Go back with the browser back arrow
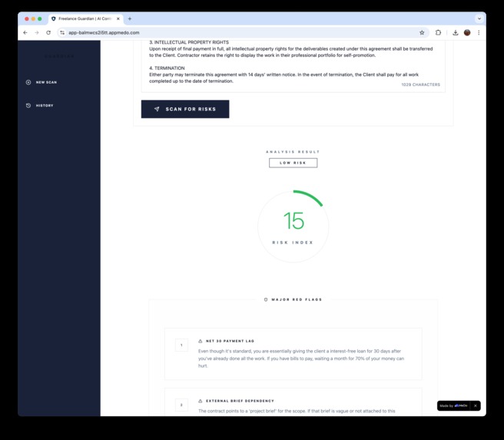The width and height of the screenshot is (504, 440). coord(25,32)
